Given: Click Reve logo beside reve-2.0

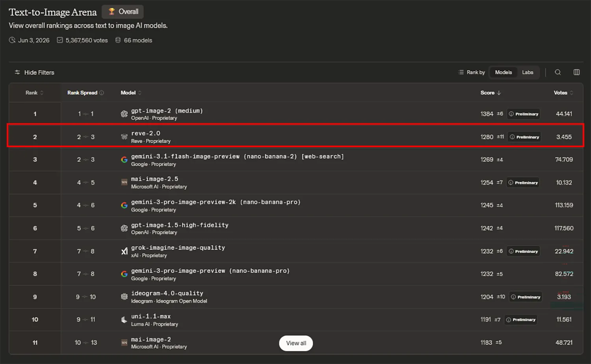Looking at the screenshot, I should click(x=124, y=137).
